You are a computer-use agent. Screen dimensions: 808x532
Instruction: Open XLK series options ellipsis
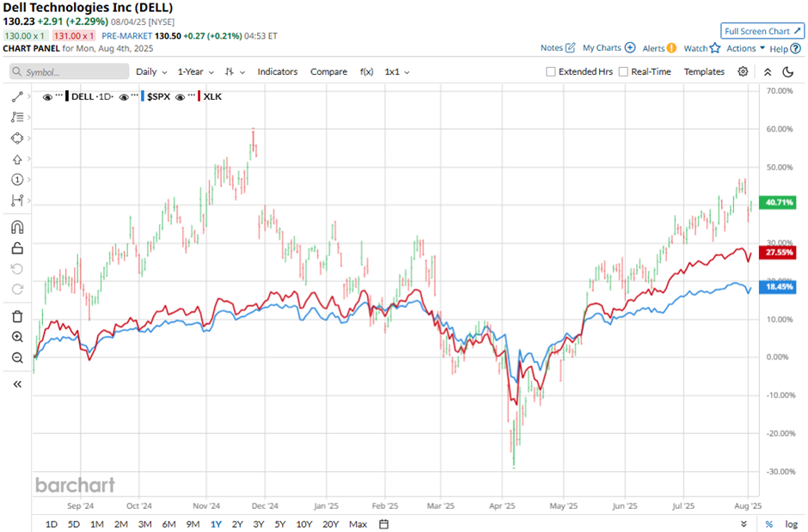191,95
